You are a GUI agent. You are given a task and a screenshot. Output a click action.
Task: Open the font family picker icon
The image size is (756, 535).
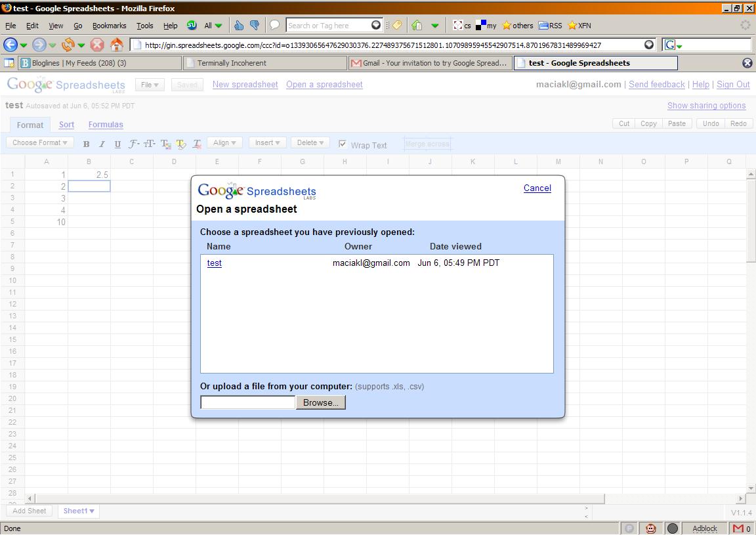(134, 144)
